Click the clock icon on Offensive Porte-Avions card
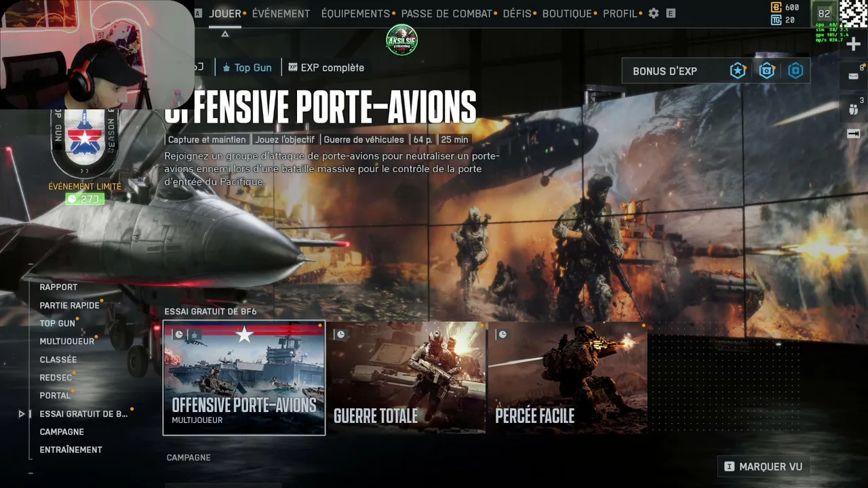 [179, 334]
